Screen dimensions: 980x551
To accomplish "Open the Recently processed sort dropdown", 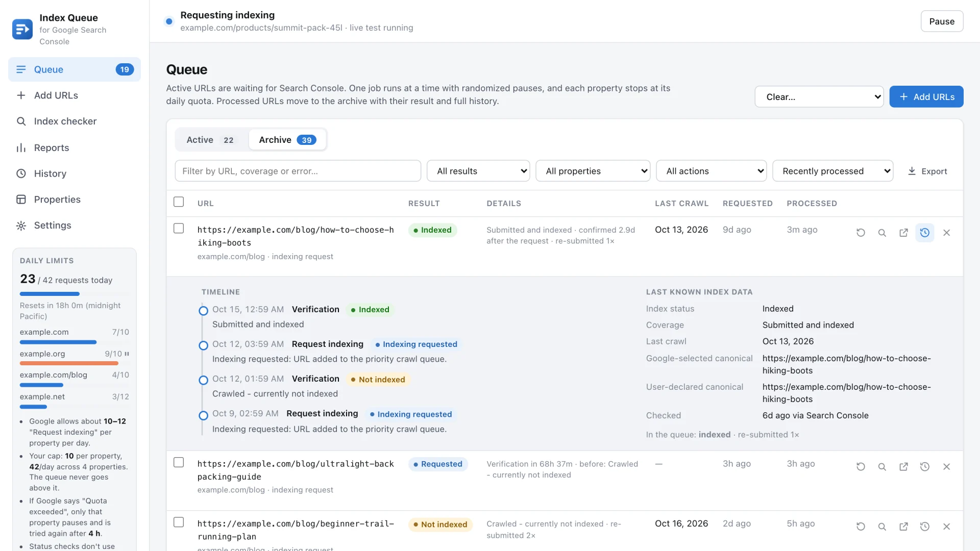I will coord(833,171).
